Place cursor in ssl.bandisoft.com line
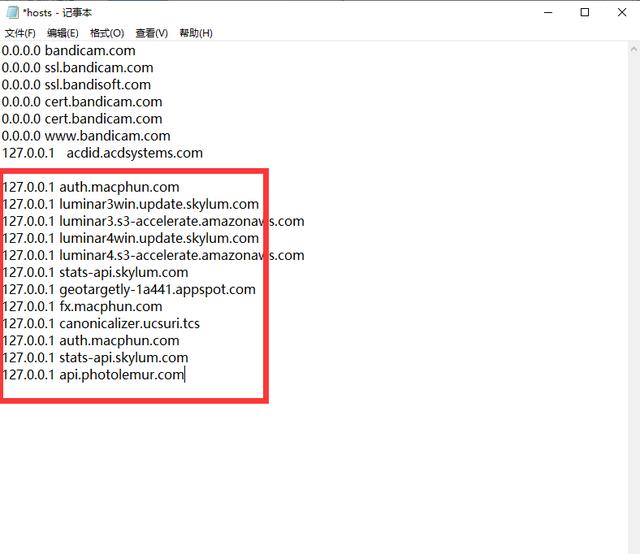This screenshot has width=640, height=554. coord(76,85)
